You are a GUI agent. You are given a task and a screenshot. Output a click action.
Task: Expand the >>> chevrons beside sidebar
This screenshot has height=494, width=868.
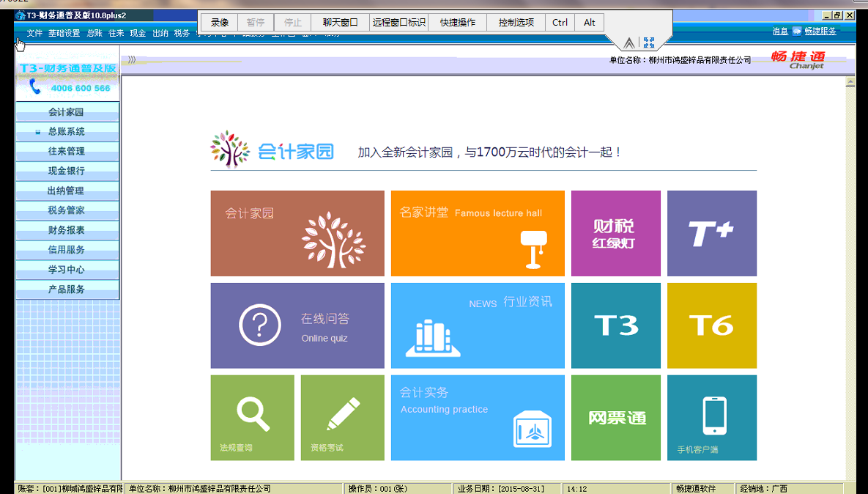pos(132,60)
